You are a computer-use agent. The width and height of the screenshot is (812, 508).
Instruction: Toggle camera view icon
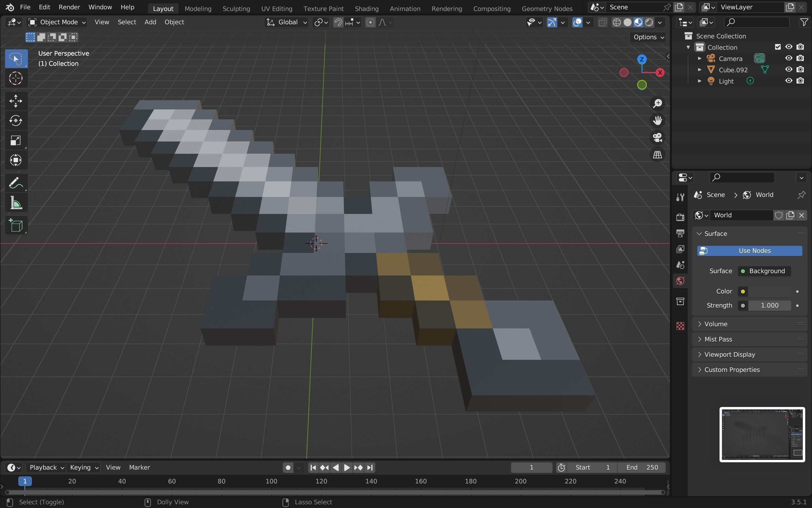tap(657, 137)
